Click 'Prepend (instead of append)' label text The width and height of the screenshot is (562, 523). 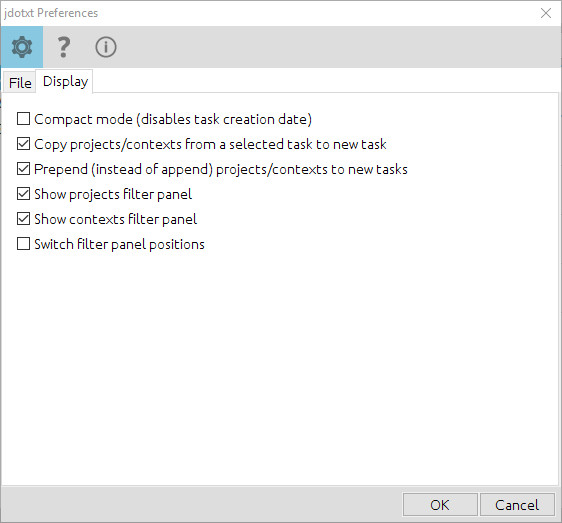pyautogui.click(x=124, y=169)
